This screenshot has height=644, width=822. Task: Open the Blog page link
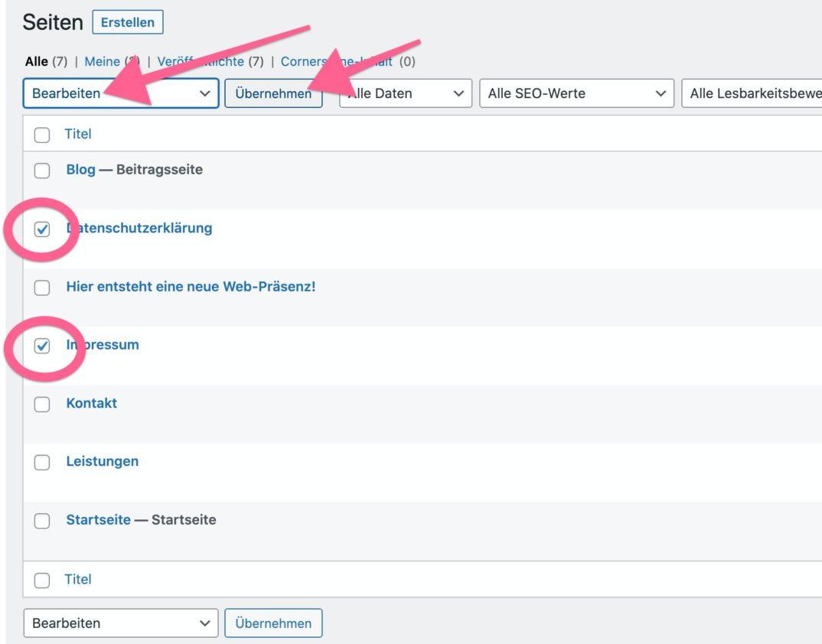point(80,170)
